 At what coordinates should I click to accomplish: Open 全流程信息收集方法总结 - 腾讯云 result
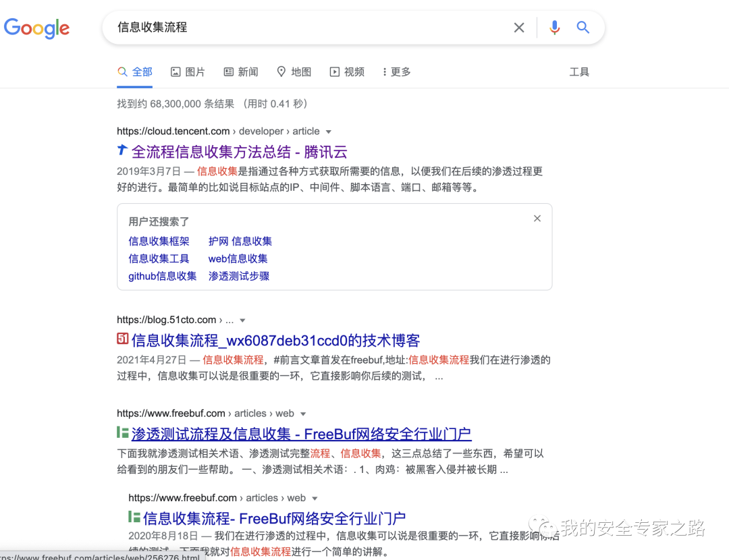(240, 152)
